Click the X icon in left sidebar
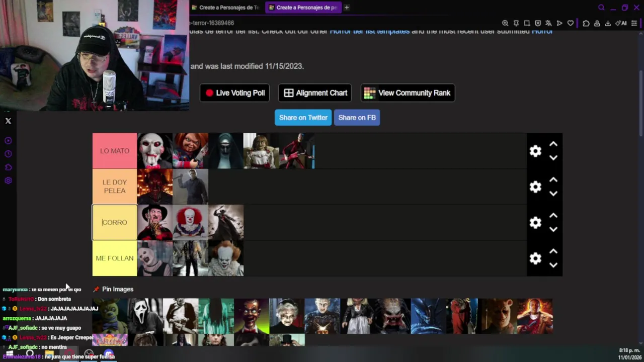 click(8, 121)
